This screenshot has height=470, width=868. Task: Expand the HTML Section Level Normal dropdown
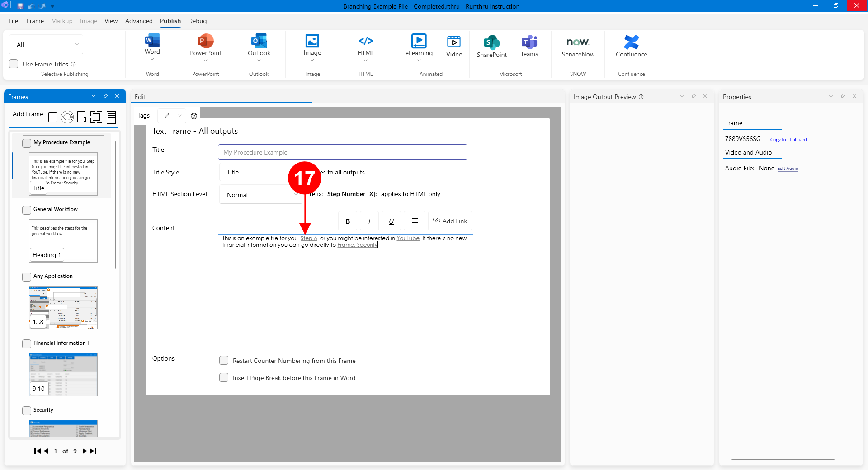[261, 195]
